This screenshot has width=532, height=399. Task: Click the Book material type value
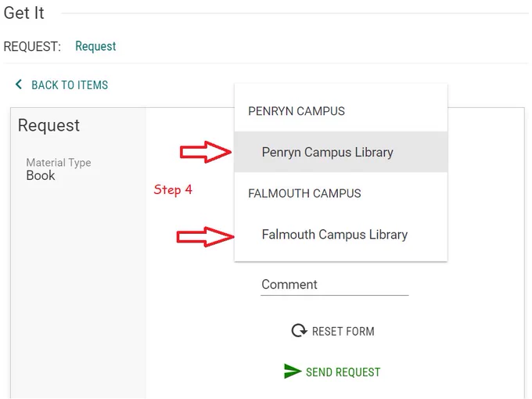(x=41, y=175)
